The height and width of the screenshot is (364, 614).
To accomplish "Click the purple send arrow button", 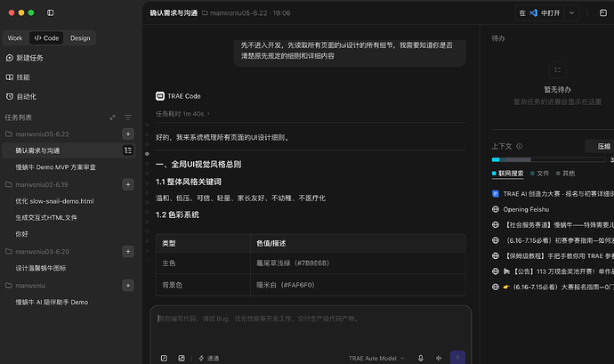I will 457,358.
